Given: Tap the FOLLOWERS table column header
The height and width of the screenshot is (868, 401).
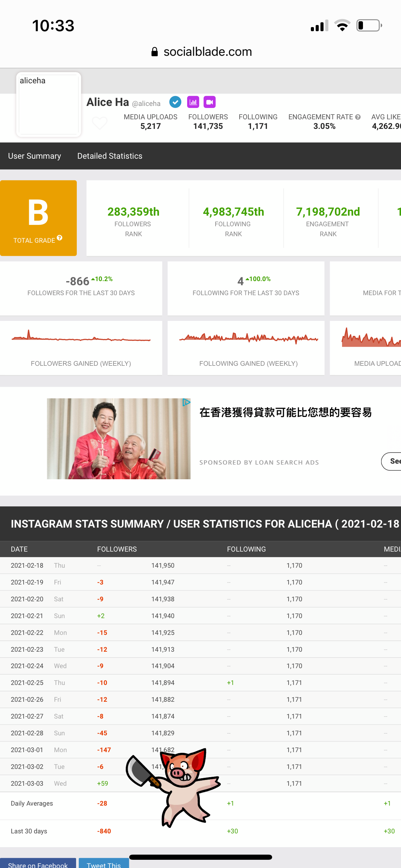Looking at the screenshot, I should [x=117, y=549].
